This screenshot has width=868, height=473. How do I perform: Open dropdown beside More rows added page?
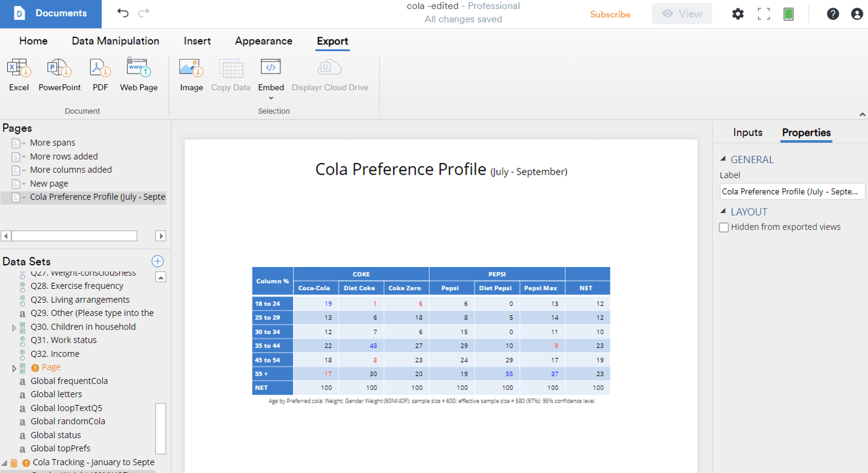coord(24,157)
